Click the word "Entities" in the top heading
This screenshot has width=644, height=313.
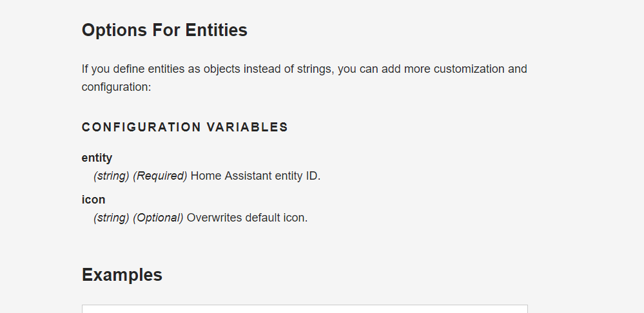(217, 30)
